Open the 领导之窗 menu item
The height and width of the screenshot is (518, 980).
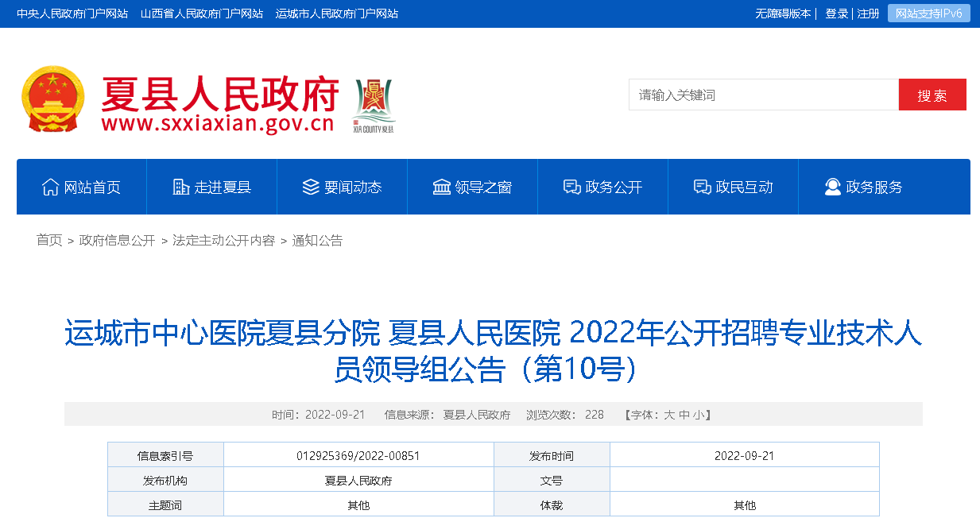click(473, 187)
